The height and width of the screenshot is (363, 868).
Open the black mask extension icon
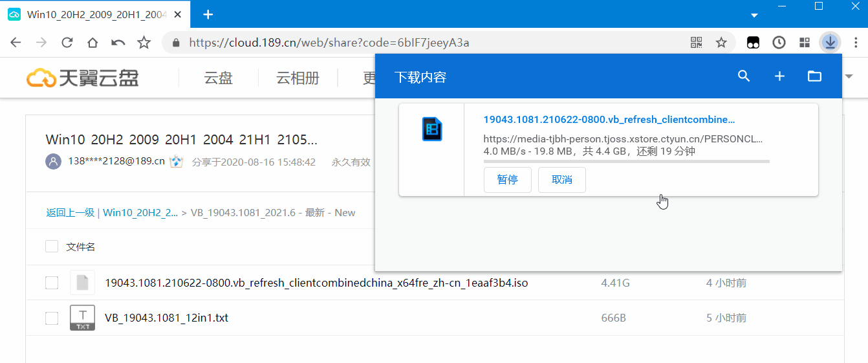754,43
